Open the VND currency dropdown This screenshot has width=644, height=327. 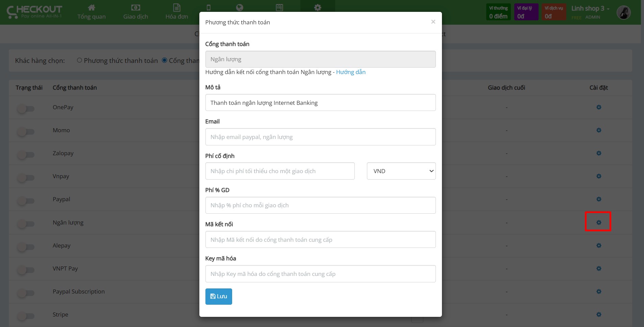coord(401,171)
